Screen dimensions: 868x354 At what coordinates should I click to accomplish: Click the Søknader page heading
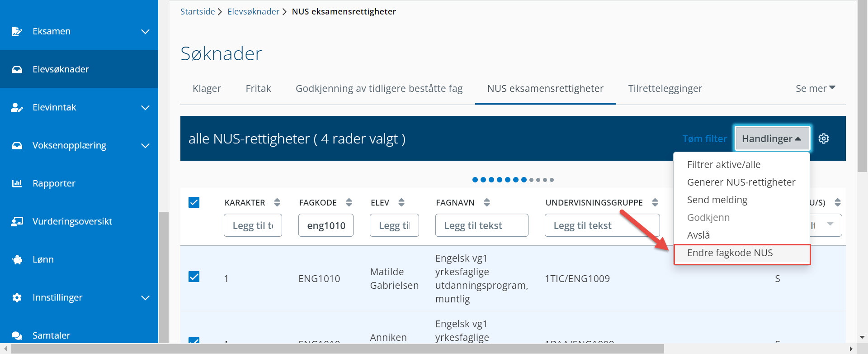221,53
